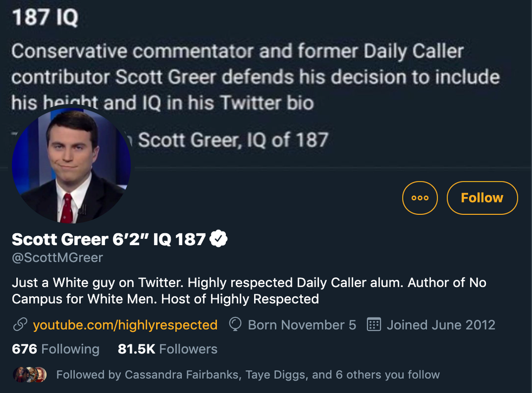The image size is (532, 393).
Task: Click the "Joined June 2012" text
Action: 440,325
